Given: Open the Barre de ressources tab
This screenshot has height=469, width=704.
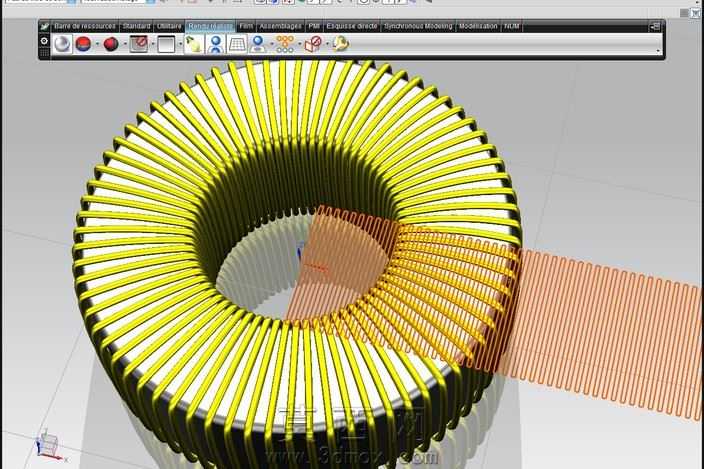Looking at the screenshot, I should click(84, 26).
